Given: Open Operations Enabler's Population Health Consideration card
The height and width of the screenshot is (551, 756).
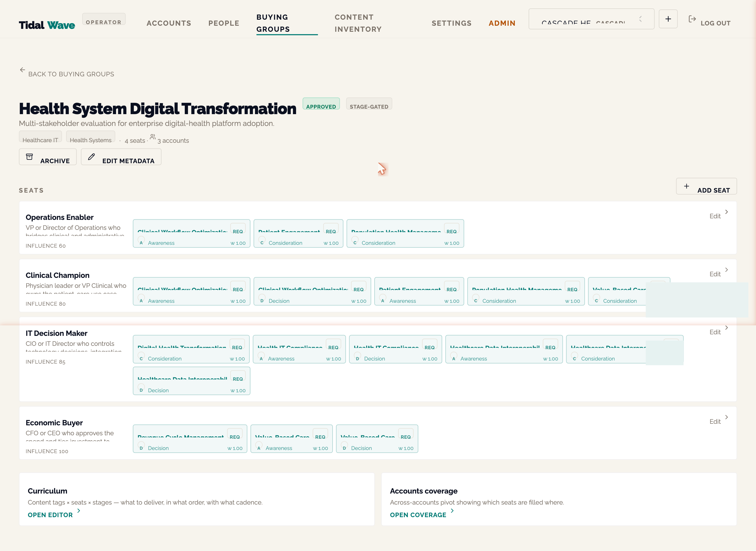Looking at the screenshot, I should point(405,234).
